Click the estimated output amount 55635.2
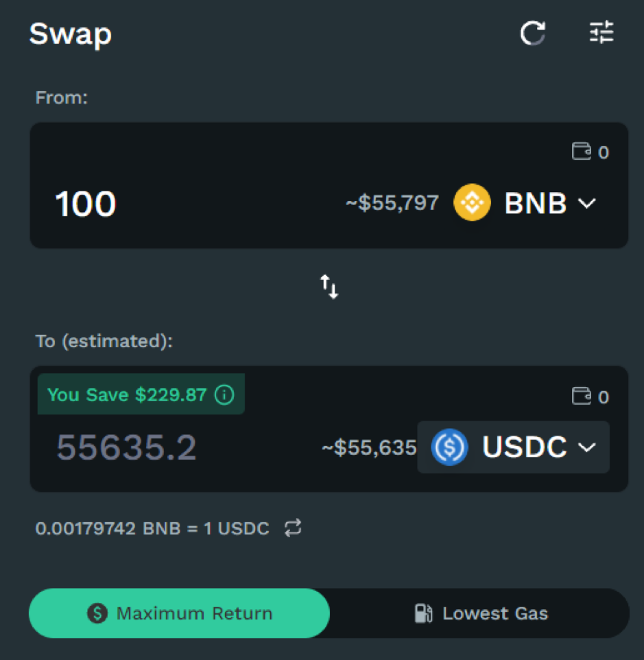Image resolution: width=644 pixels, height=660 pixels. [x=126, y=447]
